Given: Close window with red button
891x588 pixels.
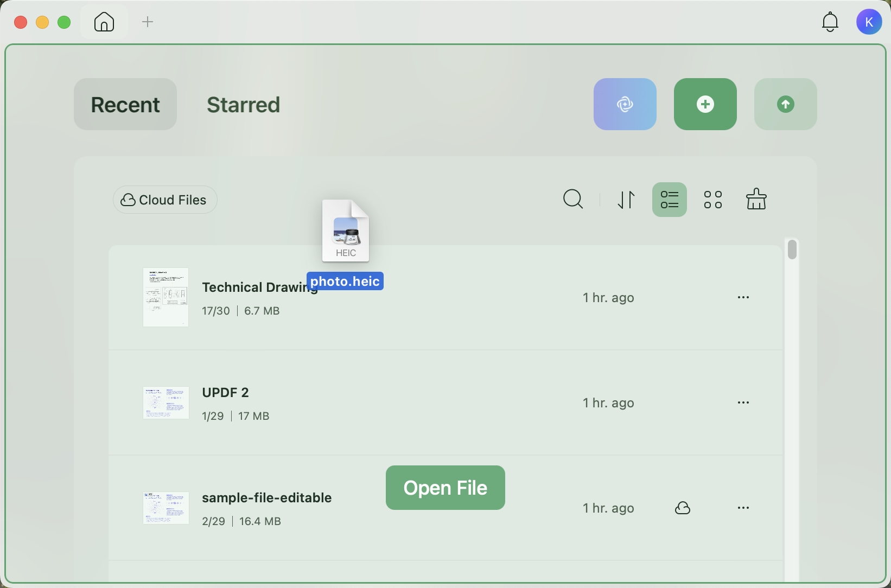Looking at the screenshot, I should point(21,22).
